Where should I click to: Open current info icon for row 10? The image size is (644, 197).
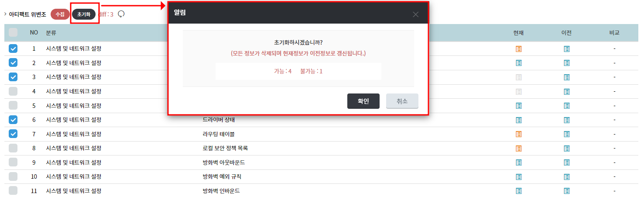(519, 177)
